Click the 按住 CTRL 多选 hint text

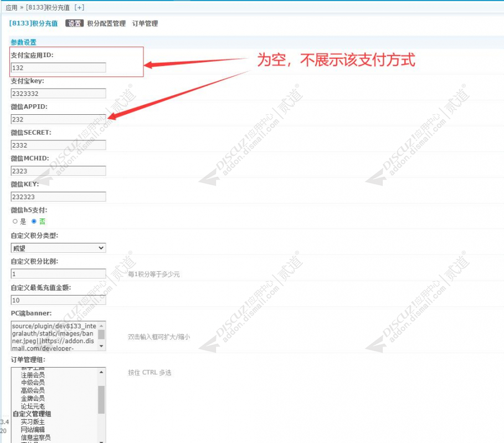(150, 372)
